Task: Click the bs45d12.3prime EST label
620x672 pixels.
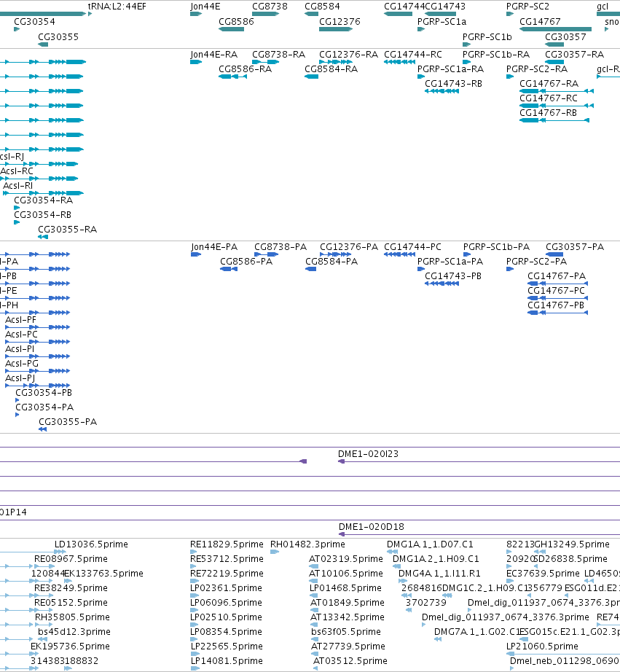Action: (74, 632)
